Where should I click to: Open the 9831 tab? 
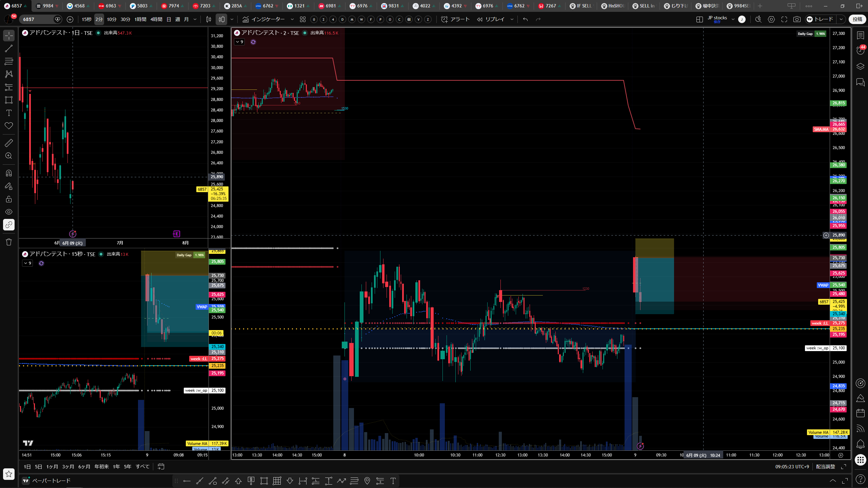pyautogui.click(x=393, y=6)
